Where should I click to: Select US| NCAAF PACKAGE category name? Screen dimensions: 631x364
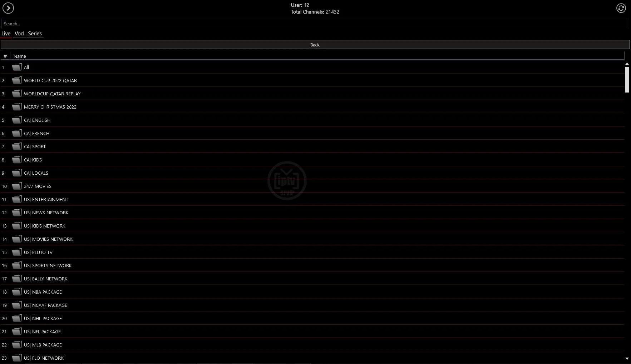[45, 305]
